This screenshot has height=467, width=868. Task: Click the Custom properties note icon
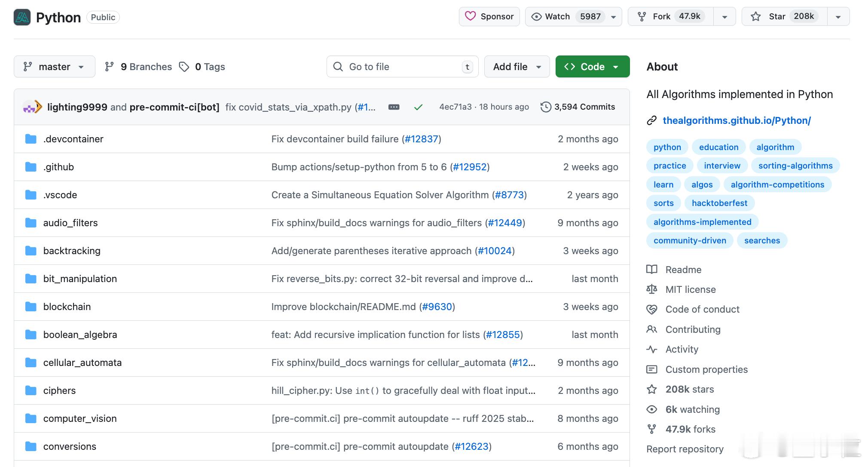coord(652,369)
